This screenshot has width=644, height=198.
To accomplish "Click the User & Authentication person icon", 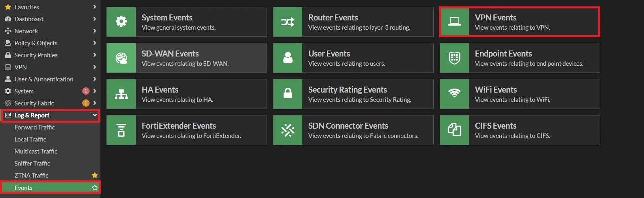I will pos(8,79).
